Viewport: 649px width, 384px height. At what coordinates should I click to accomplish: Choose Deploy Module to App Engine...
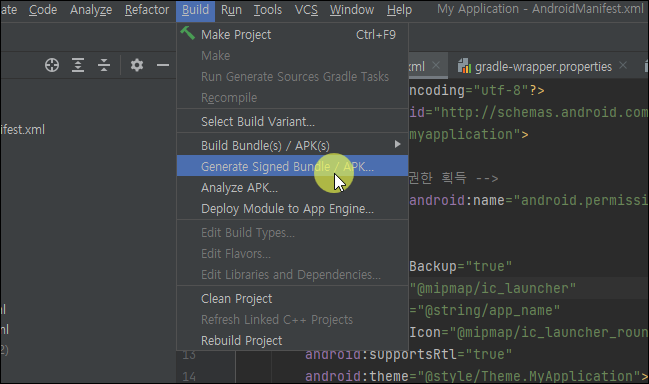292,209
